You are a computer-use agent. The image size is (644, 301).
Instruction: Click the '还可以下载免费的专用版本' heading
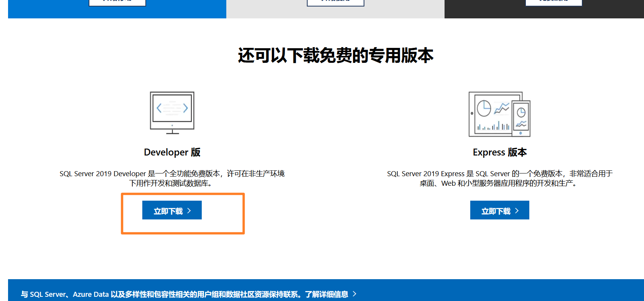[336, 56]
